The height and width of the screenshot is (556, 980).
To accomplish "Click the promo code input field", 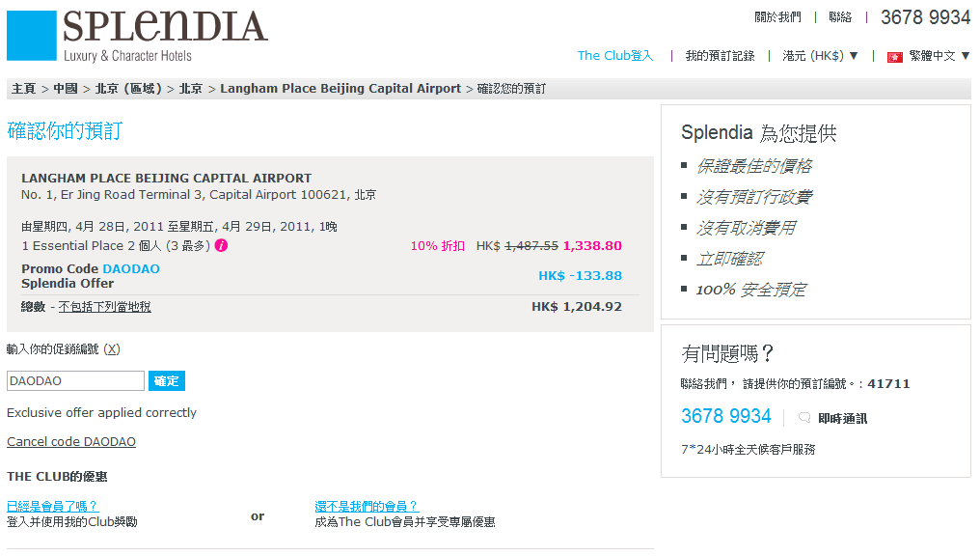I will point(75,381).
